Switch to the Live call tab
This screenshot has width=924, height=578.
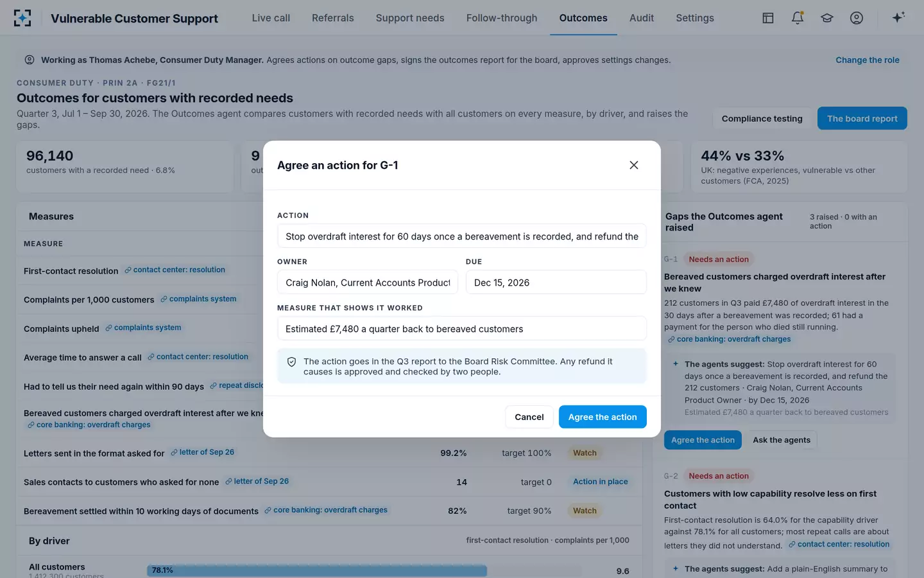click(x=271, y=18)
